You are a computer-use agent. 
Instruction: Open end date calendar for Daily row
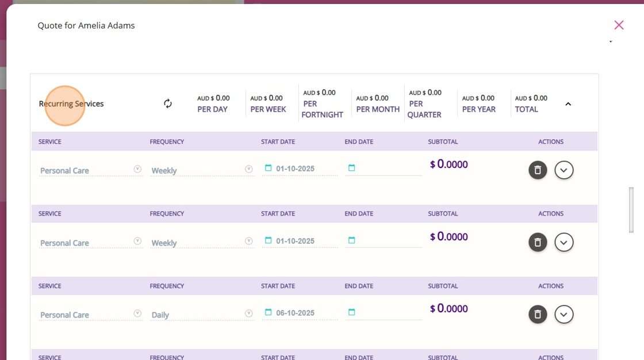pyautogui.click(x=352, y=312)
